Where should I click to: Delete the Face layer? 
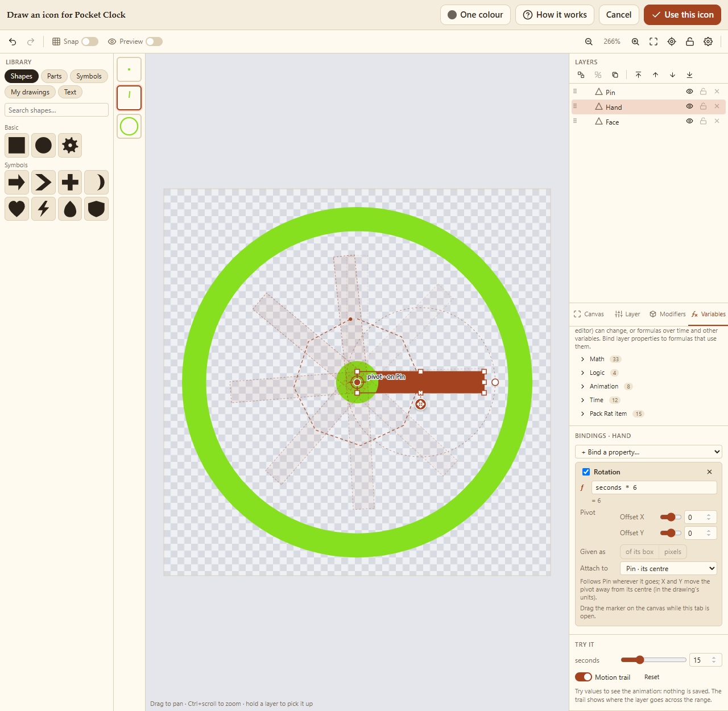click(x=717, y=121)
